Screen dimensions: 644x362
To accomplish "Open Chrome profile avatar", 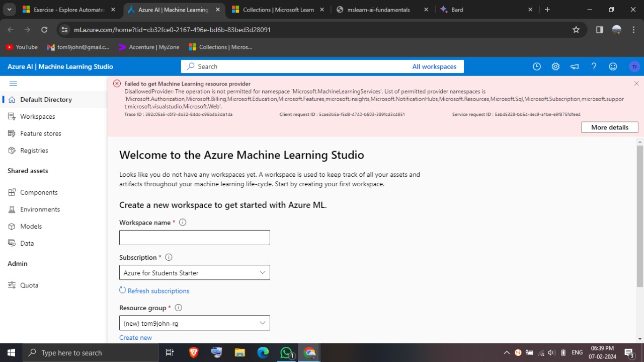I will tap(616, 30).
